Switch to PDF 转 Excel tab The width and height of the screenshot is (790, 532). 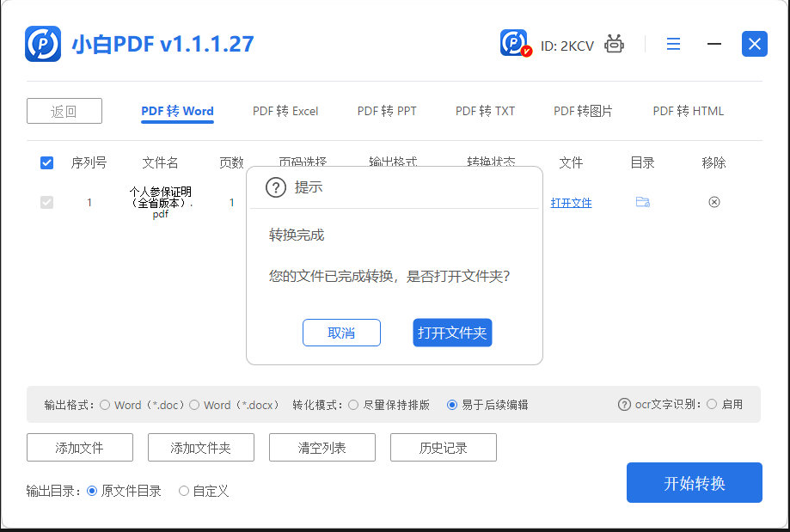pos(285,112)
